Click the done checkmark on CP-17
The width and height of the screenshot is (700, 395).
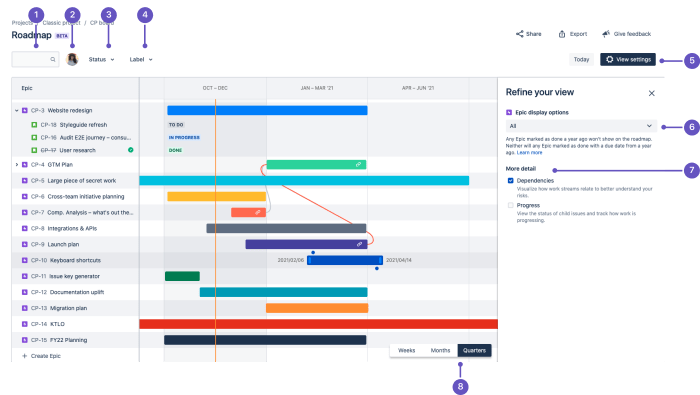coord(130,150)
